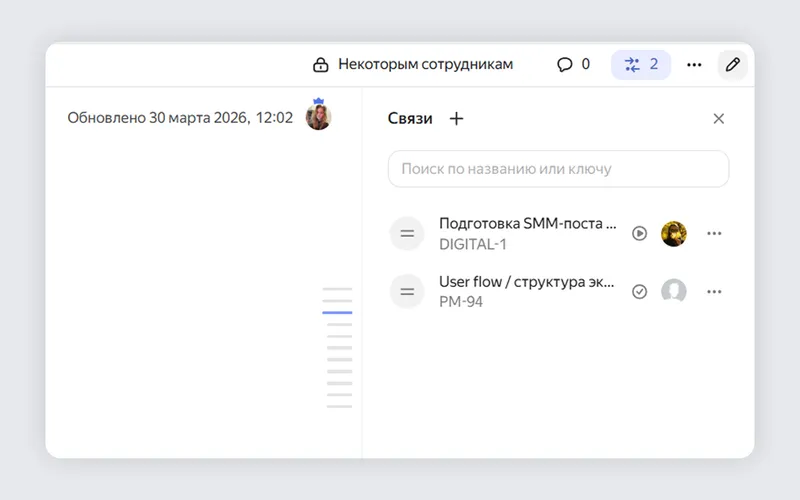Toggle the links panel button showing 2

click(641, 65)
